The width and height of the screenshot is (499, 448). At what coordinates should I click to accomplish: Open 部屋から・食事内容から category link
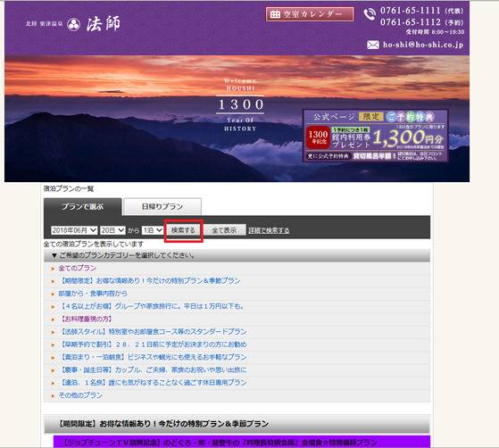tap(93, 294)
